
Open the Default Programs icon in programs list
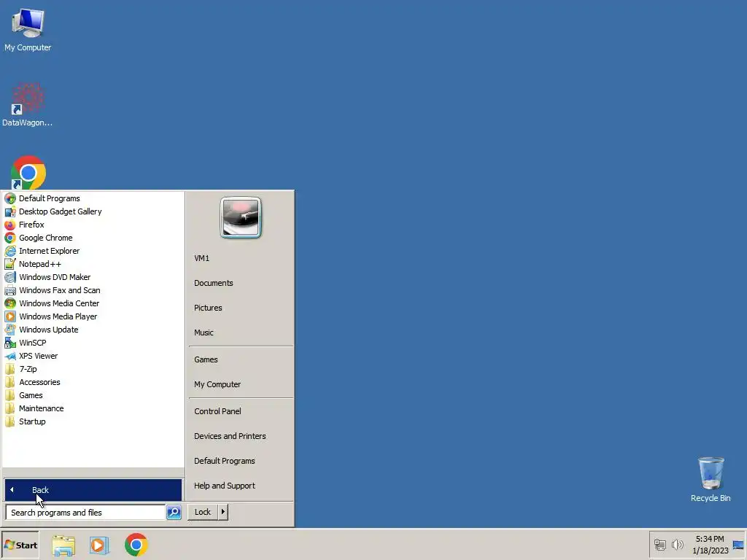coord(10,198)
